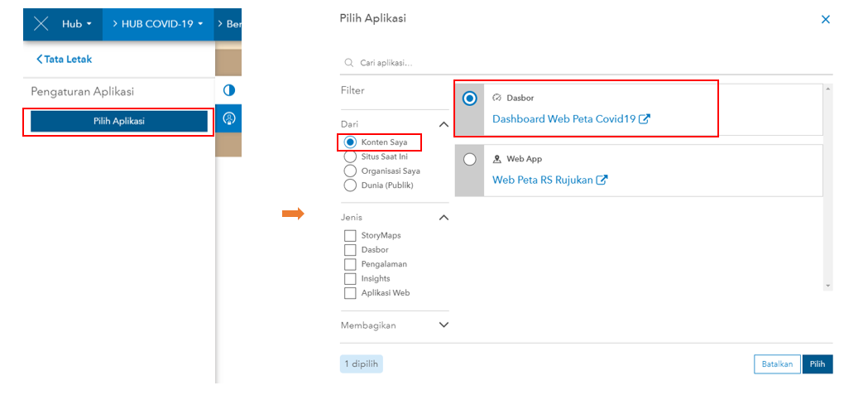Select the Web Peta RS Rujukan radio button
This screenshot has width=868, height=395.
click(470, 160)
